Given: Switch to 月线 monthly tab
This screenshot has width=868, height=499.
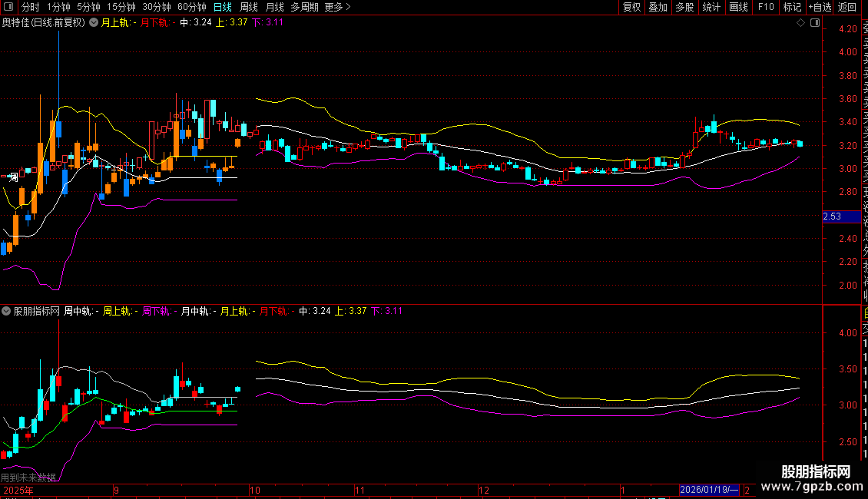Looking at the screenshot, I should point(274,7).
